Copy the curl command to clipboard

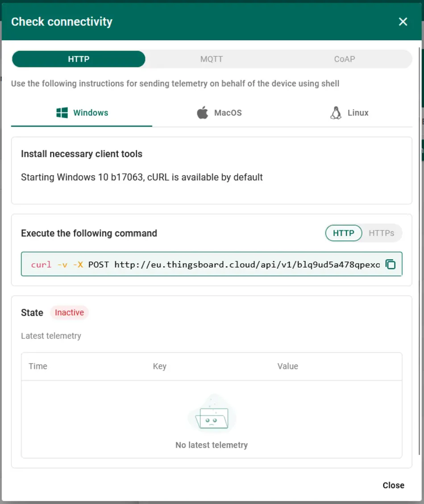tap(391, 265)
